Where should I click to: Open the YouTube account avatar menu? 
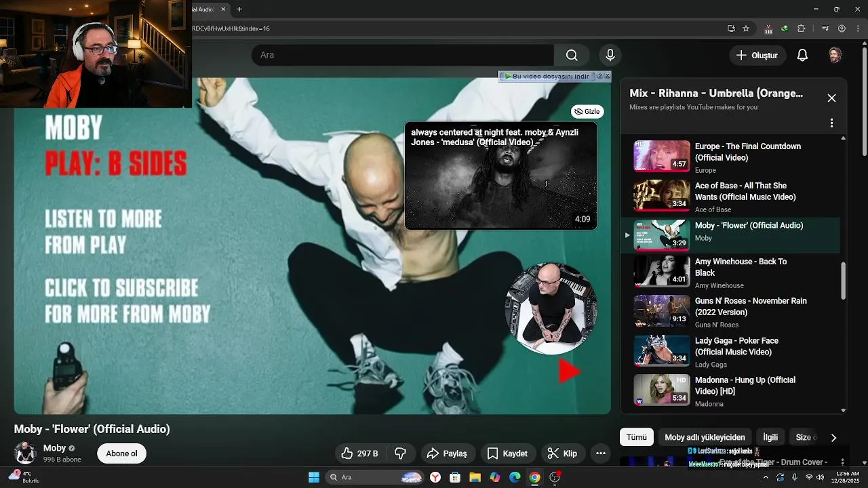835,56
